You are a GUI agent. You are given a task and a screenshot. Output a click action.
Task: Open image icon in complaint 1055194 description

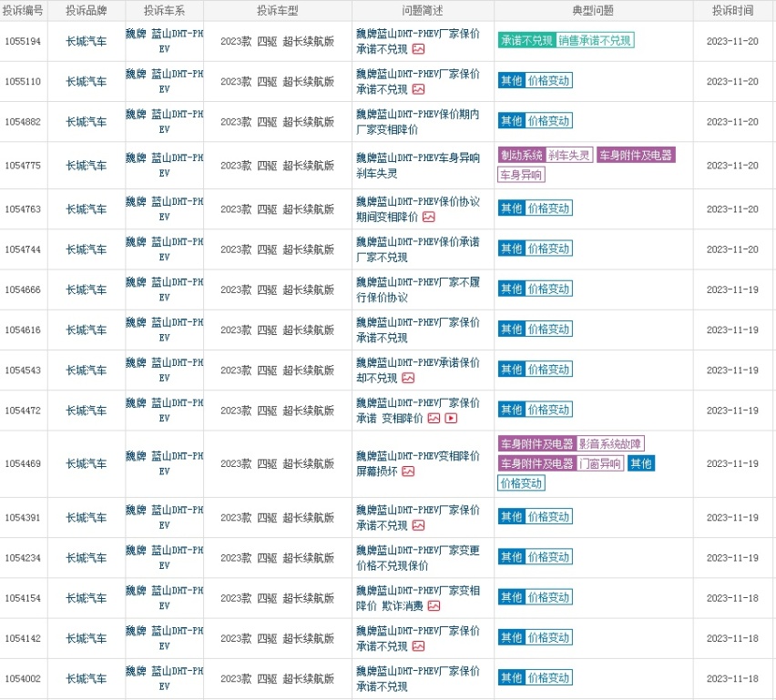click(x=418, y=49)
